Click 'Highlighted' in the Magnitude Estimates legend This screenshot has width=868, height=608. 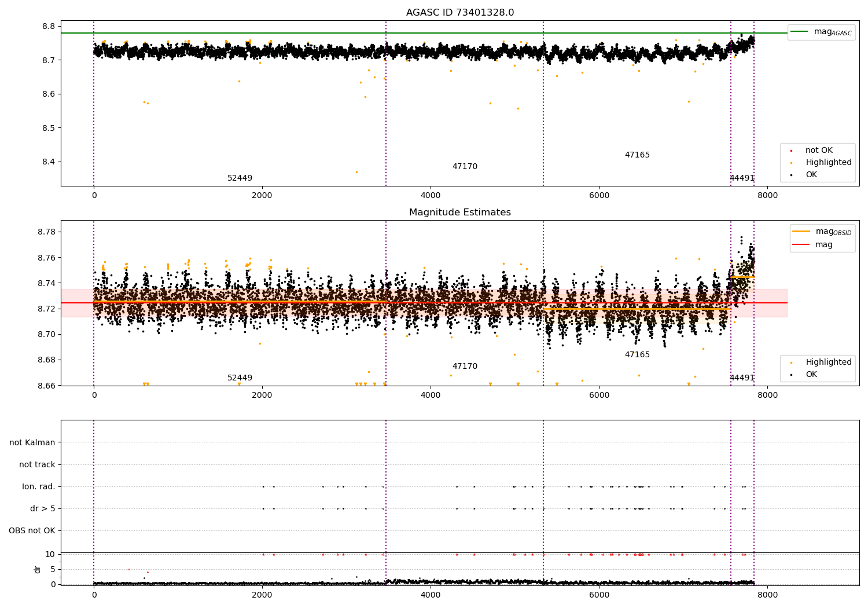[x=822, y=362]
